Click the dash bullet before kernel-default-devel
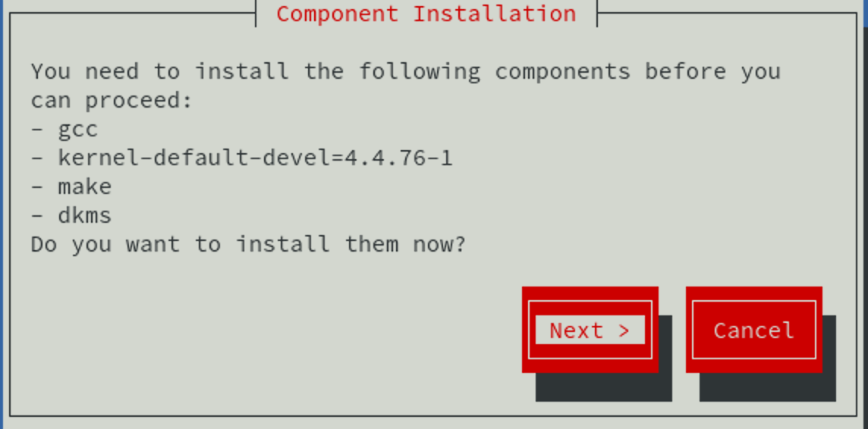 click(38, 158)
